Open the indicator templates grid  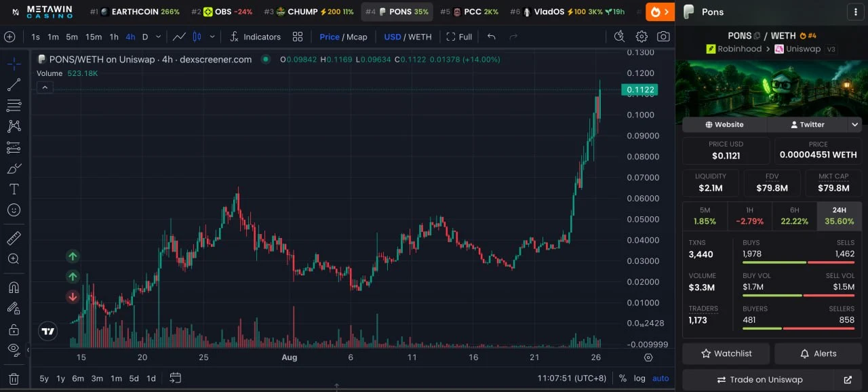tap(298, 37)
